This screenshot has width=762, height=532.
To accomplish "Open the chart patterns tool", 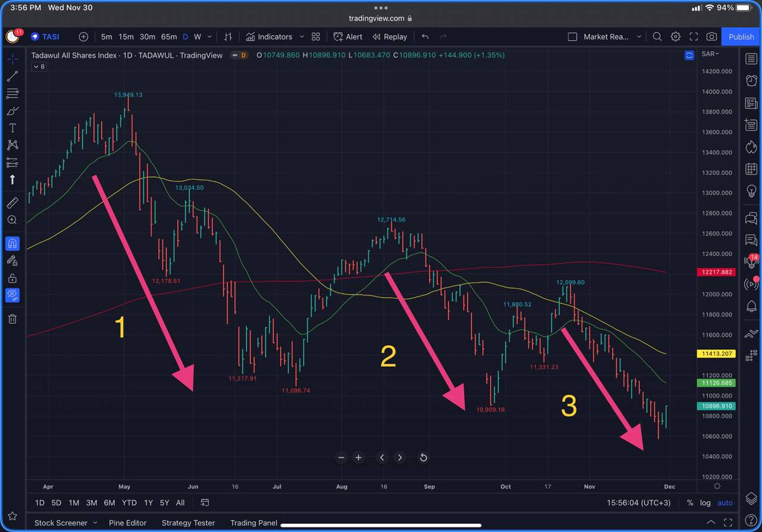I will [12, 145].
